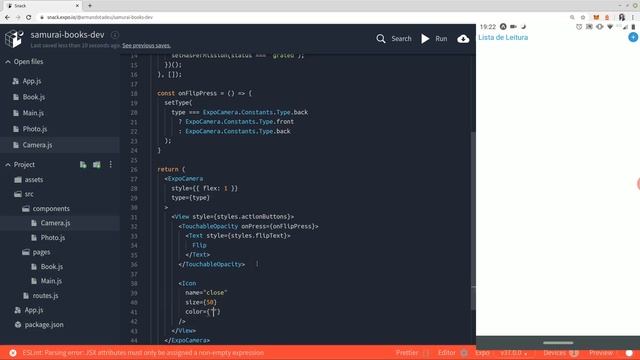This screenshot has height=360, width=640.
Task: Expand the assets folder
Action: pos(18,180)
